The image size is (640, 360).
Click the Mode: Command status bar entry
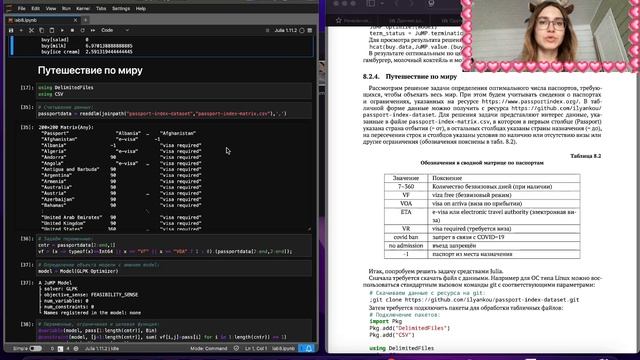coord(209,349)
